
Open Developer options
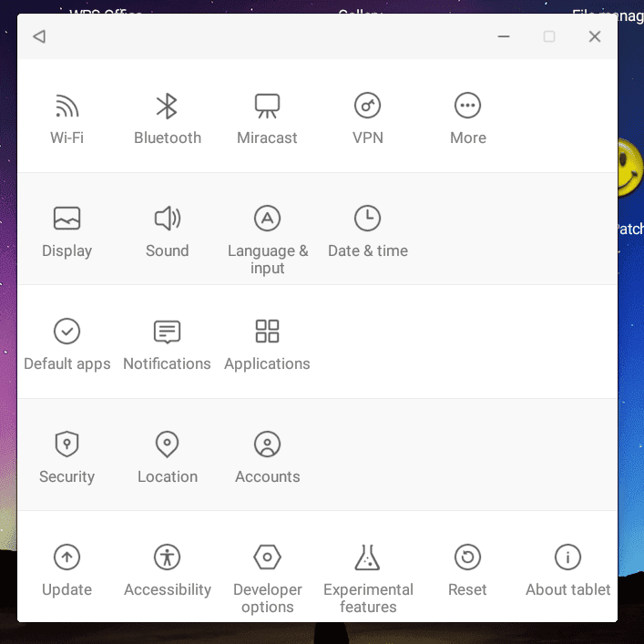tap(268, 578)
